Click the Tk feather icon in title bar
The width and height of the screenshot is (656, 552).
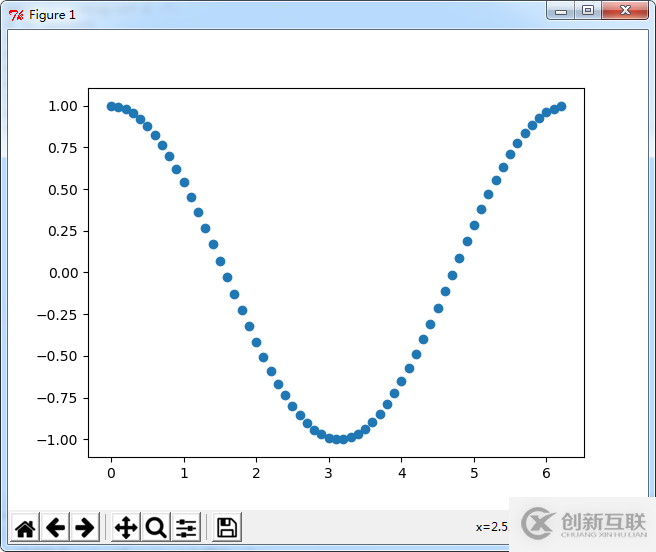(16, 15)
